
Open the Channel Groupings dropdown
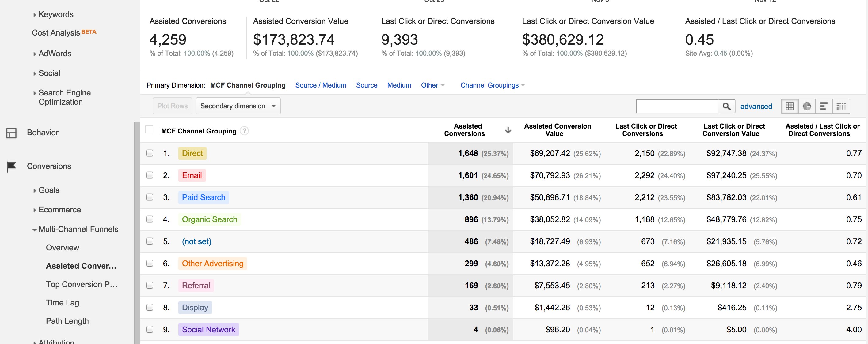click(x=493, y=85)
